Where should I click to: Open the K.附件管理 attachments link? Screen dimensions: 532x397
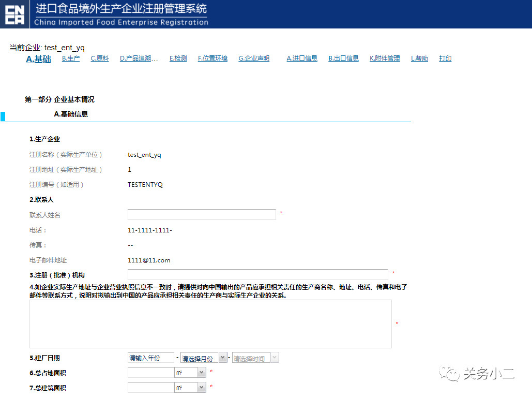(385, 58)
